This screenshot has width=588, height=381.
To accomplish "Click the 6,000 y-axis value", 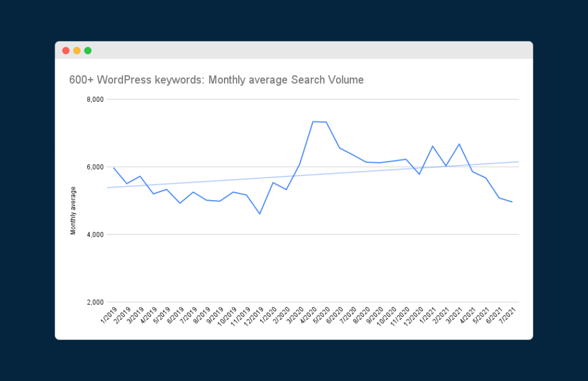I will click(95, 167).
